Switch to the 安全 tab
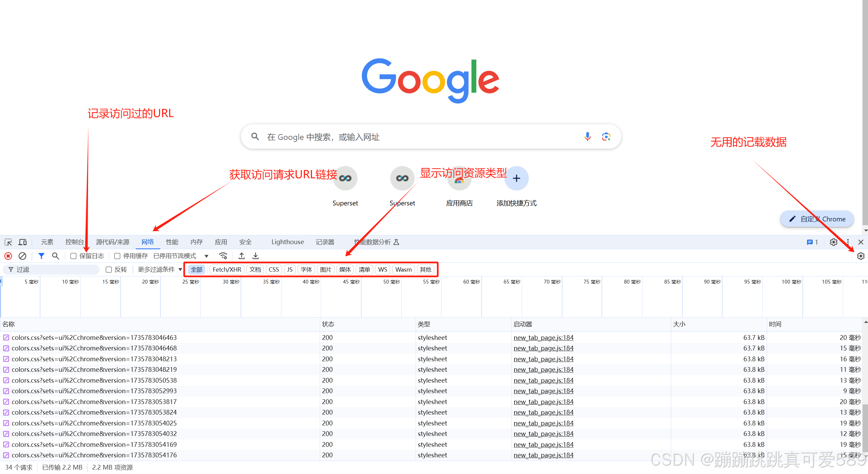This screenshot has width=868, height=474. click(245, 242)
